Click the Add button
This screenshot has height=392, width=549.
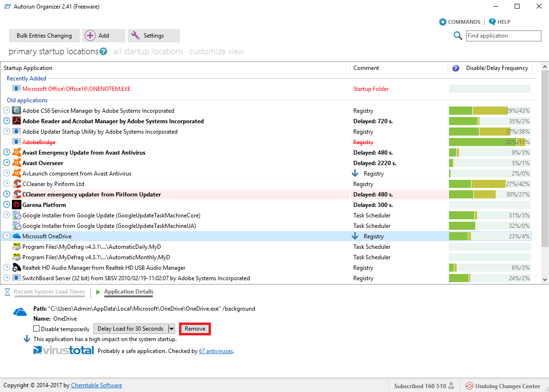[x=104, y=36]
